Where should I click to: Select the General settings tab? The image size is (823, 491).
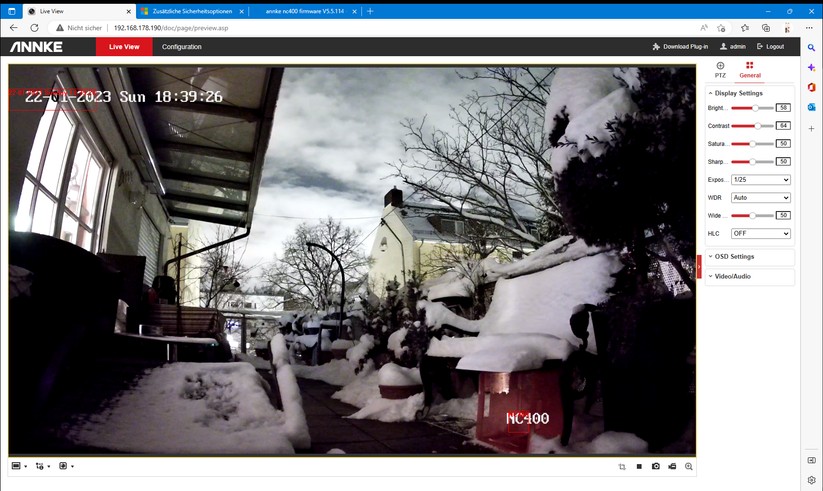click(x=750, y=70)
